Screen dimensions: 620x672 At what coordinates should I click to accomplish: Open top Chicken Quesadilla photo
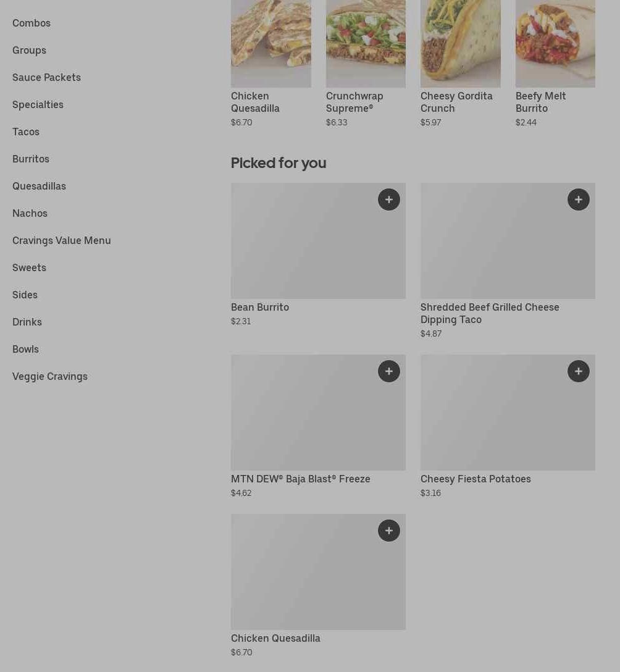[x=271, y=43]
